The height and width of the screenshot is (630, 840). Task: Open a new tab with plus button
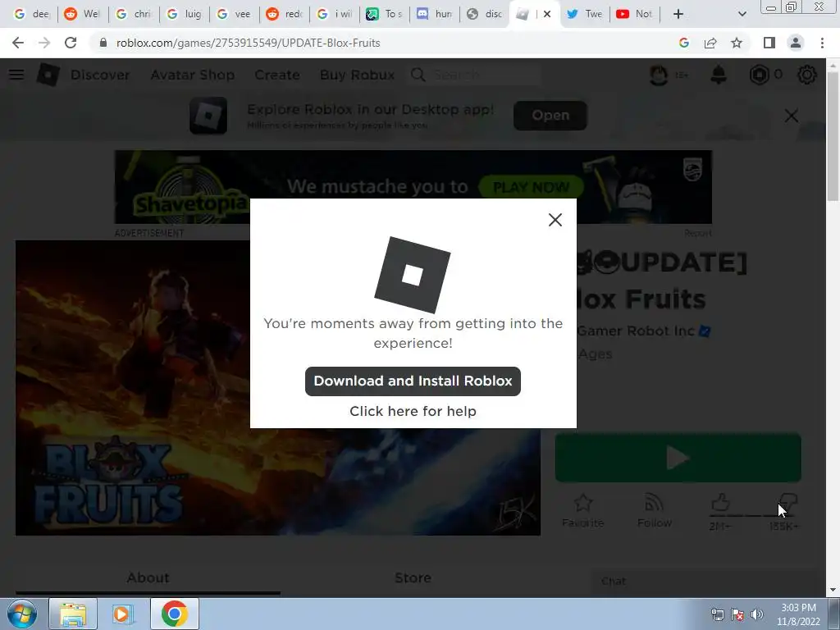(x=678, y=14)
